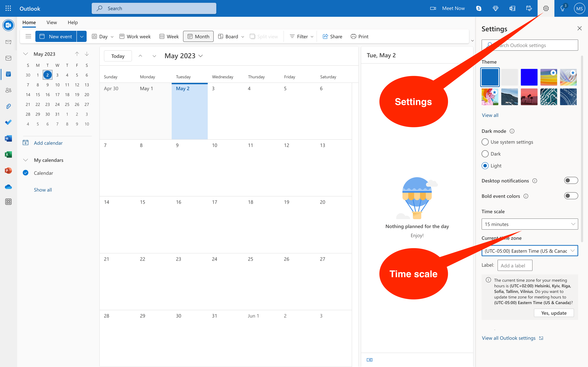588x367 pixels.
Task: Open the People app icon
Action: point(8,90)
